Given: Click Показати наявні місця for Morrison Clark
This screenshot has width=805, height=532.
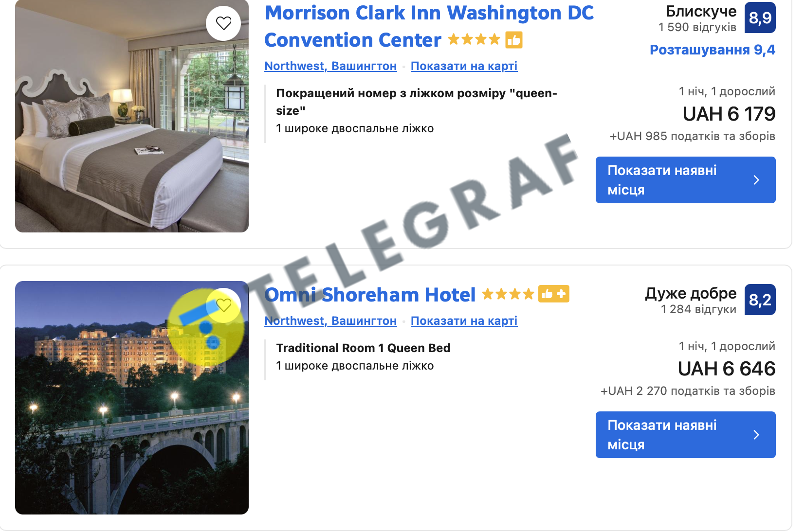Looking at the screenshot, I should [x=686, y=180].
